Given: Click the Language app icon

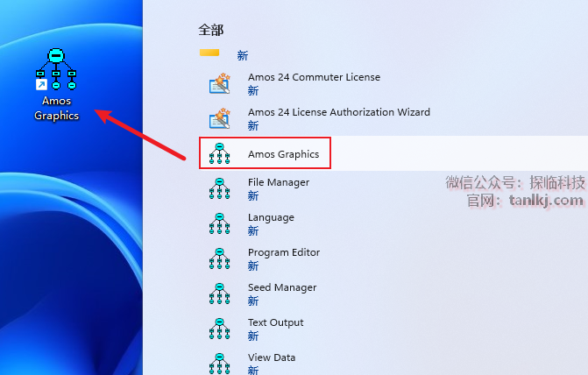Looking at the screenshot, I should tap(219, 224).
